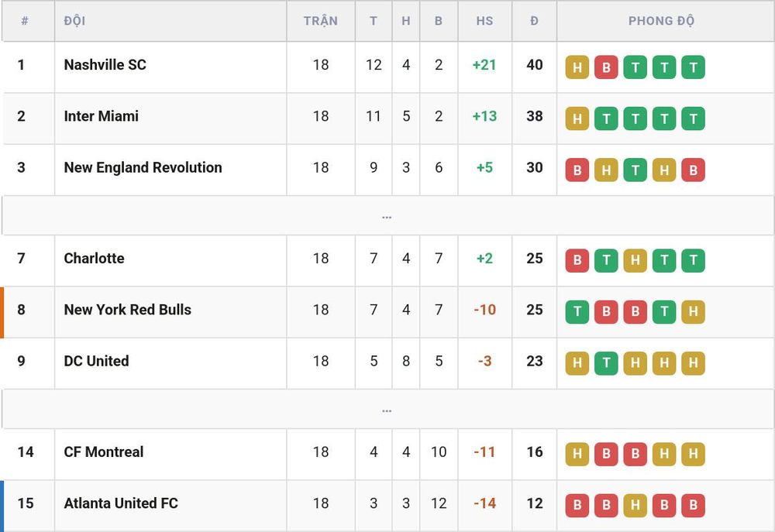Image resolution: width=775 pixels, height=532 pixels.
Task: Click DC United's green T form badge
Action: pyautogui.click(x=606, y=363)
